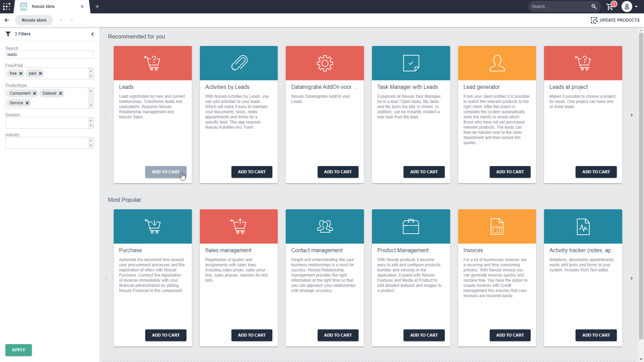The width and height of the screenshot is (644, 362).
Task: Remove the free filter chip
Action: pyautogui.click(x=21, y=73)
